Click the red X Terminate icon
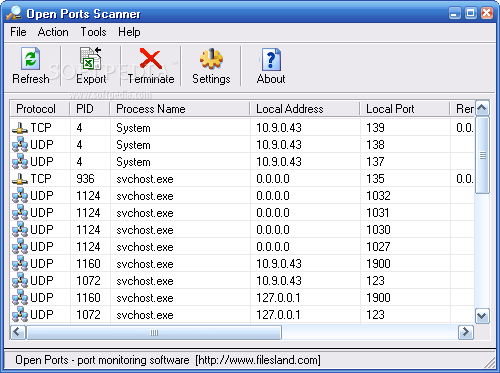Viewport: 500px width, 373px height. 151,59
